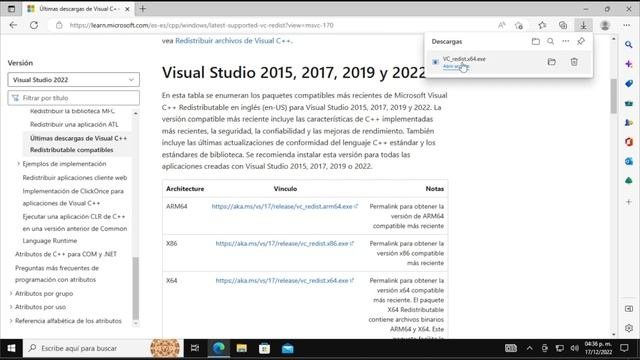Search downloads in Descargas panel

(x=551, y=41)
